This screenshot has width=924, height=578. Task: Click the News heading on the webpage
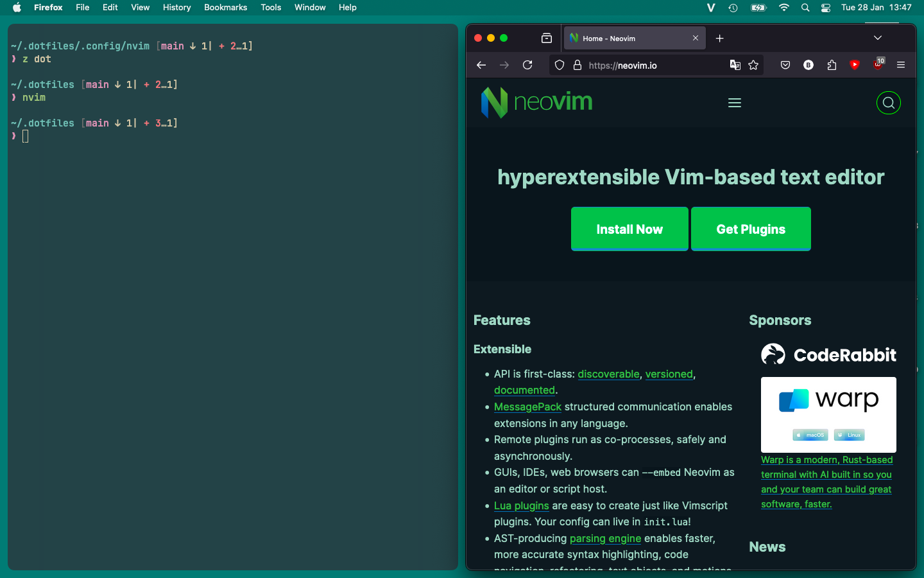(x=767, y=547)
